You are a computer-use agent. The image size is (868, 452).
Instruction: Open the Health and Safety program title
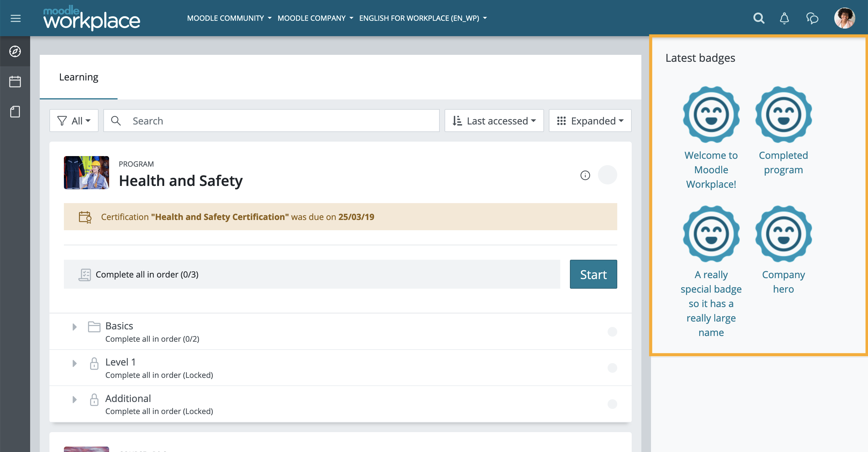pyautogui.click(x=181, y=181)
